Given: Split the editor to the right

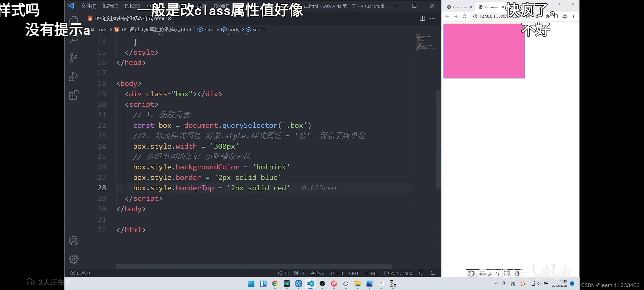Looking at the screenshot, I should (x=422, y=18).
